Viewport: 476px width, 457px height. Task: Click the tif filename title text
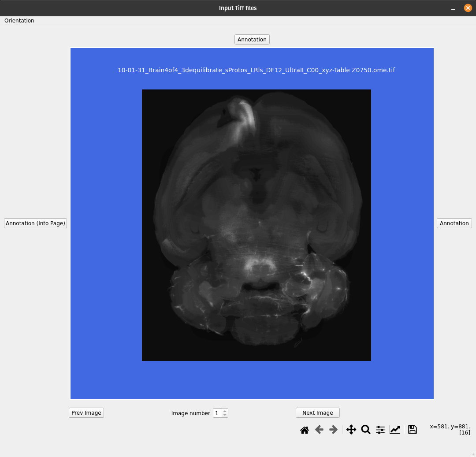tap(256, 70)
